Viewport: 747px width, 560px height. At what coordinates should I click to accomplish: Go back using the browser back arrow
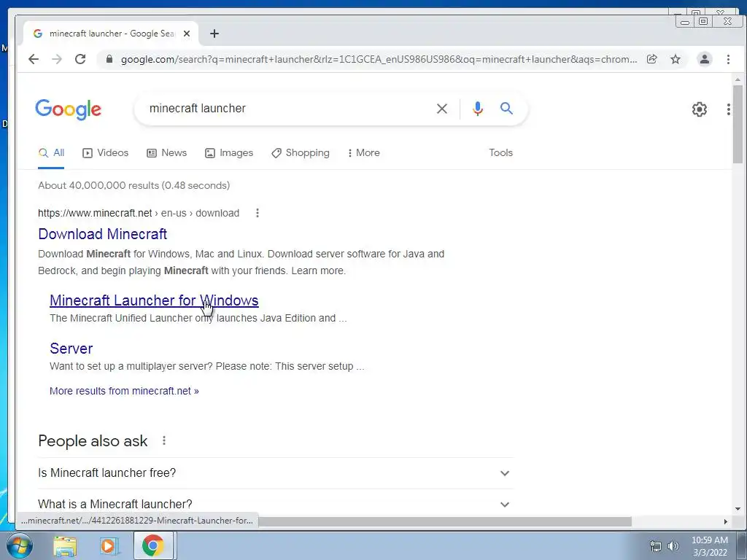pos(34,59)
